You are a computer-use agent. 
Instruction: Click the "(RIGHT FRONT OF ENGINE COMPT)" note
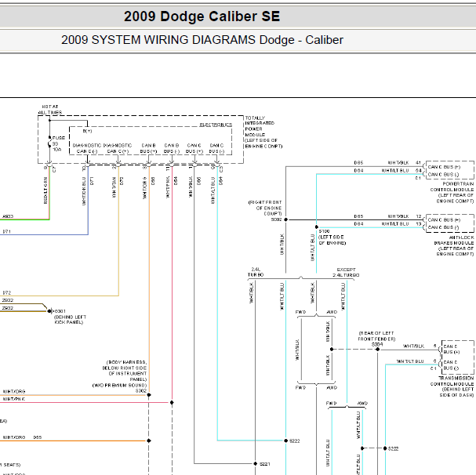[265, 208]
